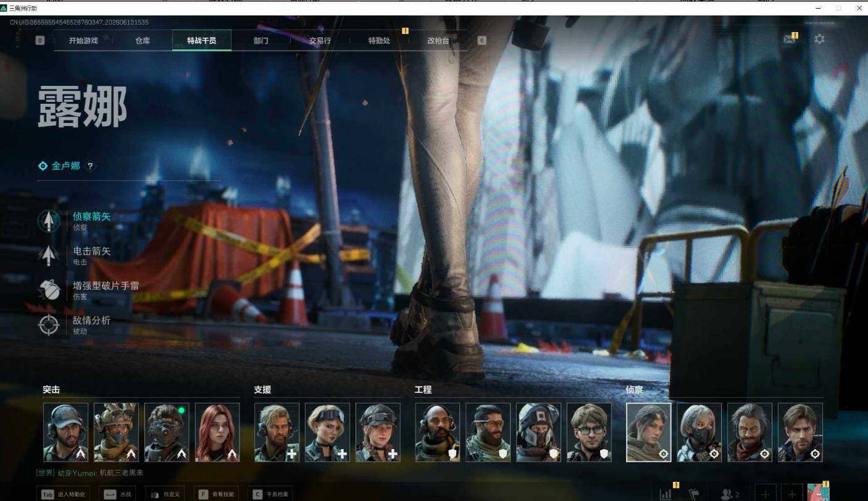Switch to the 仓库 tab
This screenshot has width=868, height=501.
tap(143, 41)
